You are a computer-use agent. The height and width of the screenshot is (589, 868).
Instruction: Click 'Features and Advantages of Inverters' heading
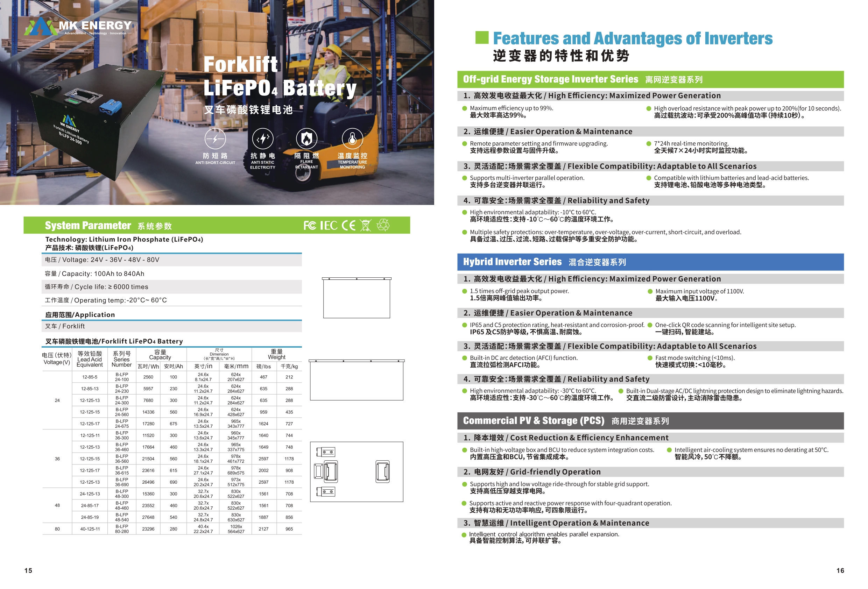pos(633,38)
